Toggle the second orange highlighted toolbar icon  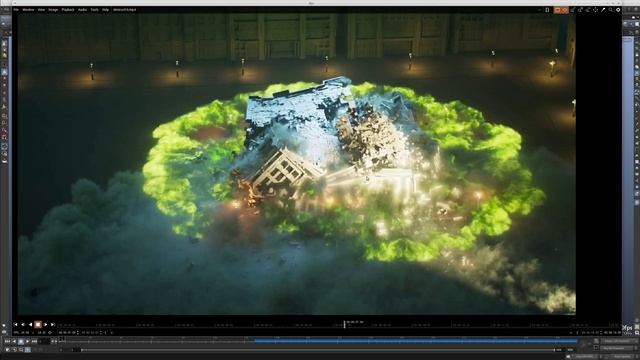[x=565, y=10]
